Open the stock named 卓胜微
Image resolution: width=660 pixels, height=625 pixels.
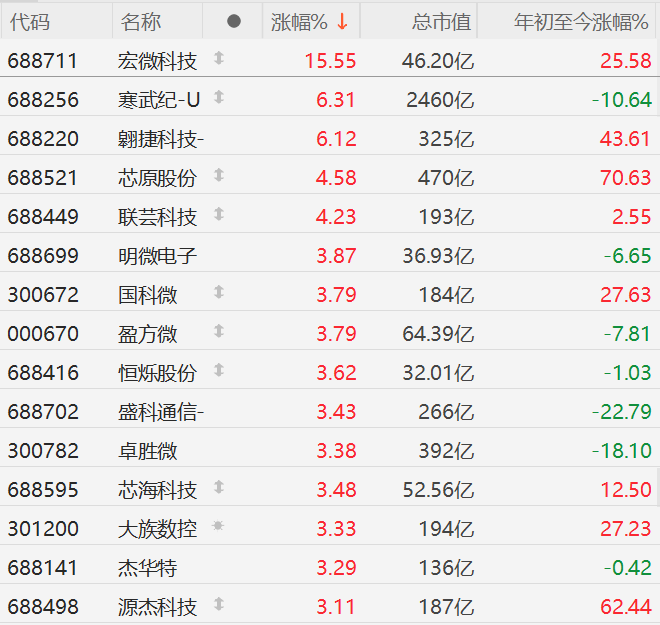(148, 451)
